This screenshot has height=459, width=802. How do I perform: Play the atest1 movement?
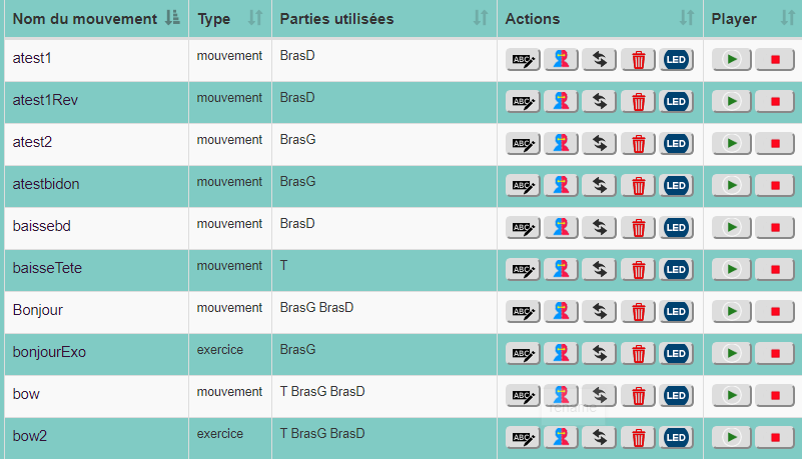pos(732,60)
